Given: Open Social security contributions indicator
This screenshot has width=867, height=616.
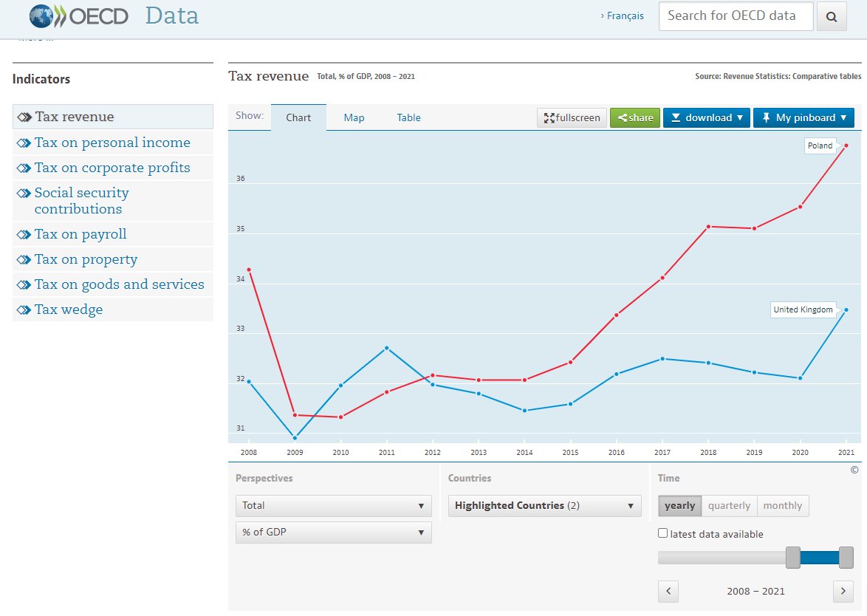Looking at the screenshot, I should [113, 201].
